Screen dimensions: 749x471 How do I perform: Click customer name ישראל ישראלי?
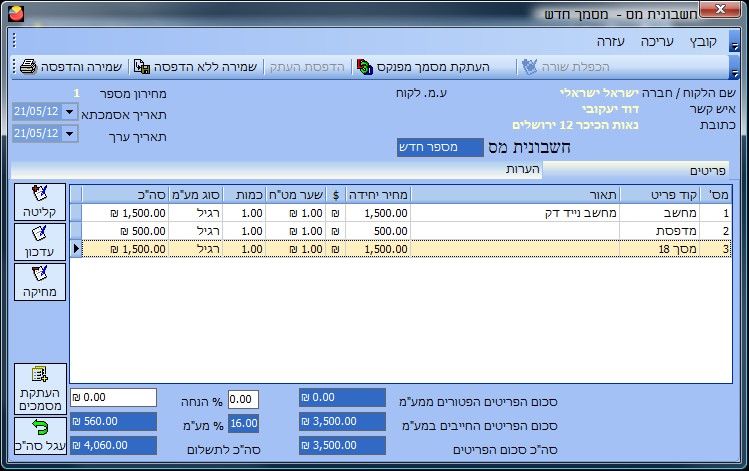599,93
